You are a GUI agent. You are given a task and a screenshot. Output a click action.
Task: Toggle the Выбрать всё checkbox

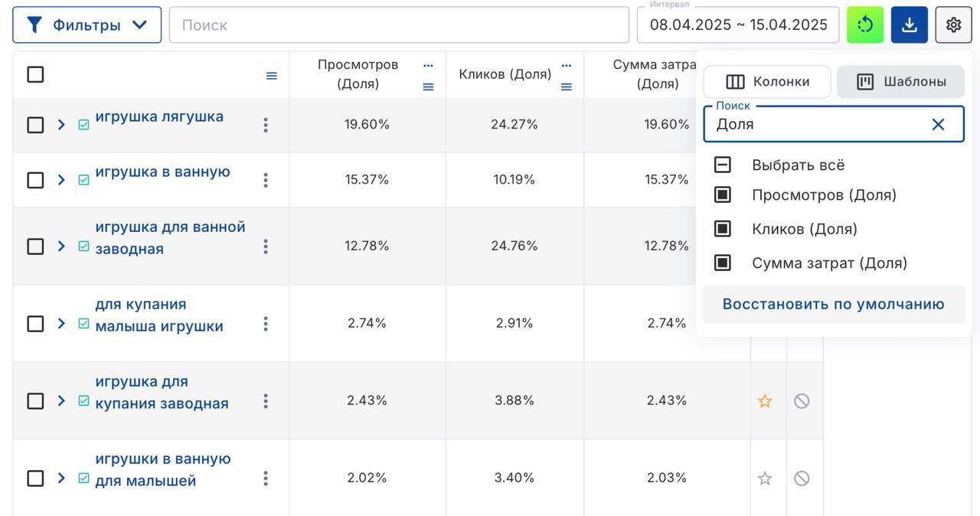point(723,165)
